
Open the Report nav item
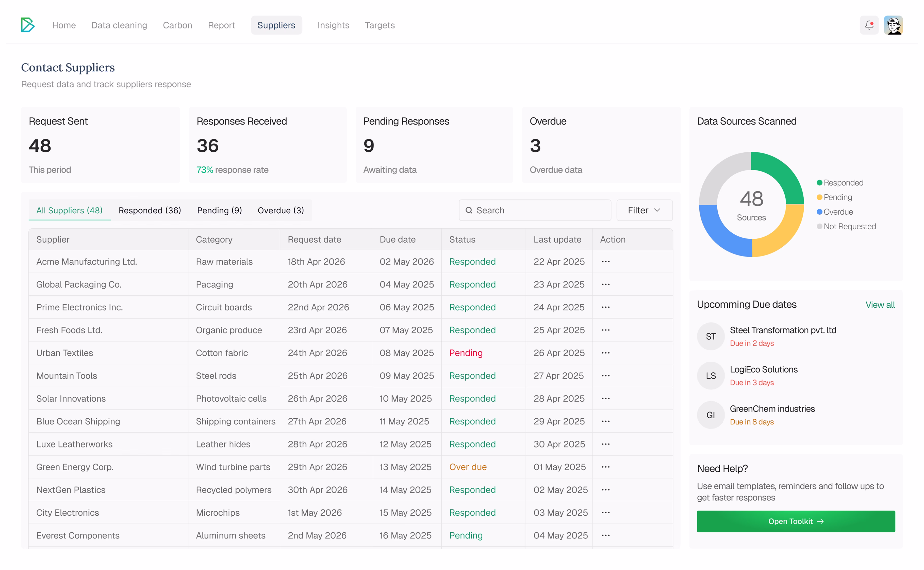(222, 25)
